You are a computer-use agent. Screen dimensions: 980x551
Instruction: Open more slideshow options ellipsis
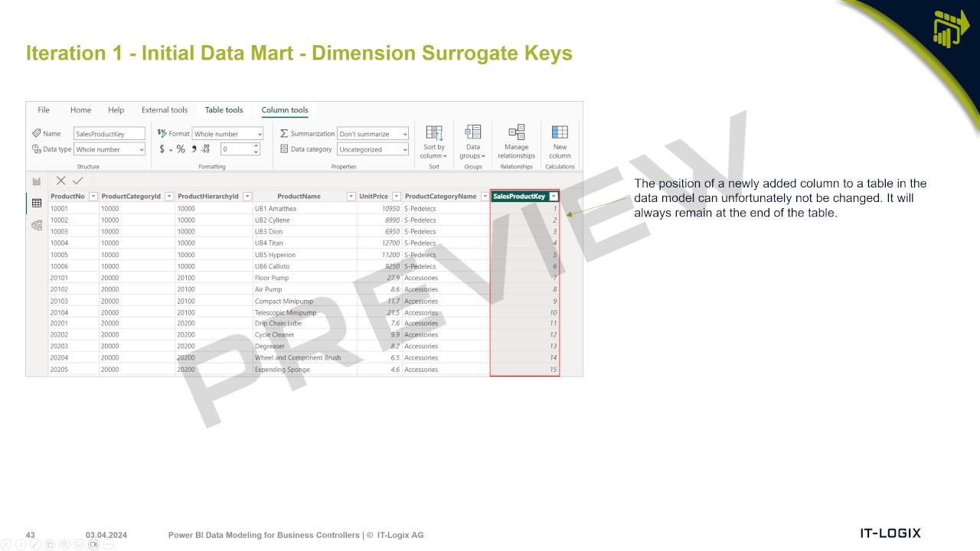[x=108, y=544]
